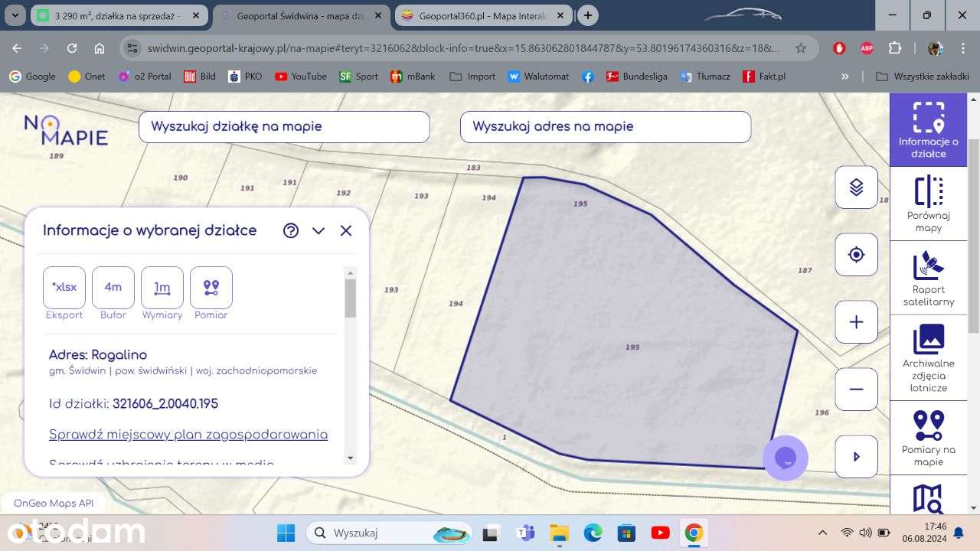View site information in address bar
Screen dimensions: 980x551
click(x=132, y=48)
